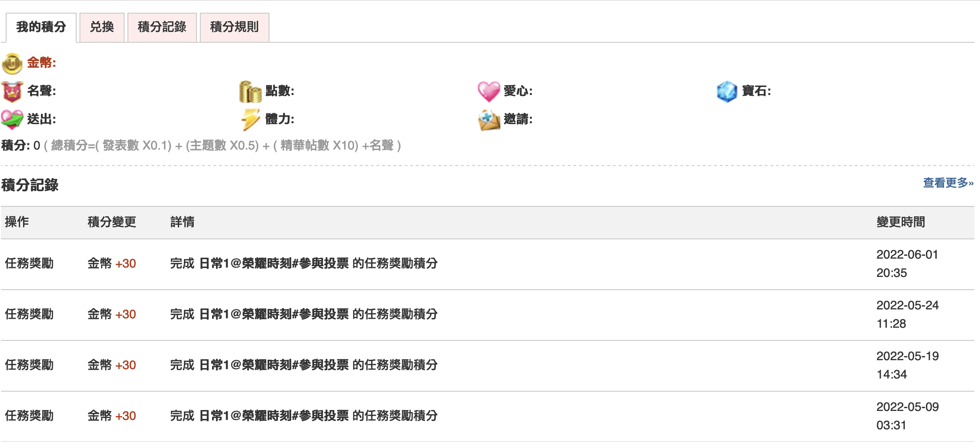Image resolution: width=980 pixels, height=442 pixels.
Task: Click the 變更時間 column header
Action: click(901, 222)
